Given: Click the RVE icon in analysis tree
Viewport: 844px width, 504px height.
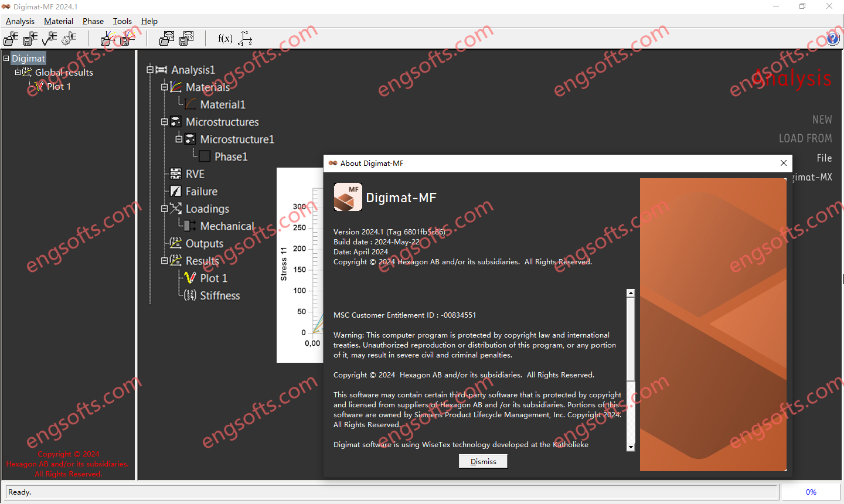Looking at the screenshot, I should [x=176, y=174].
